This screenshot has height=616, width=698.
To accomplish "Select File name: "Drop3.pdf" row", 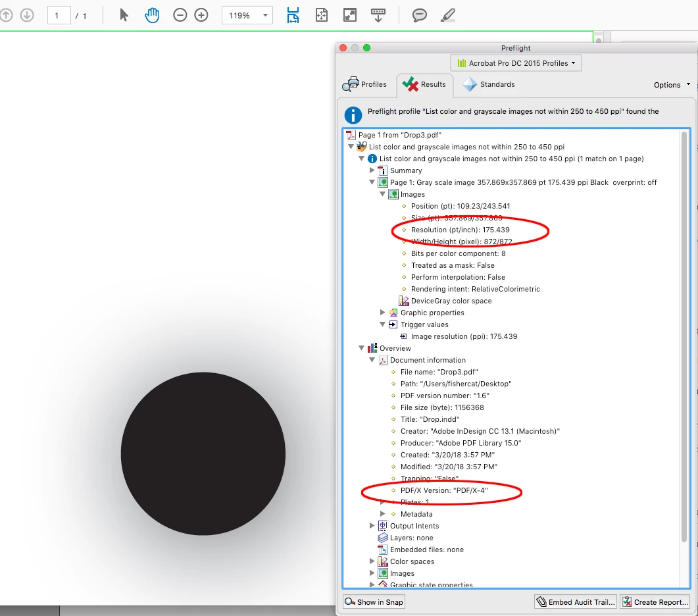I will [x=439, y=372].
